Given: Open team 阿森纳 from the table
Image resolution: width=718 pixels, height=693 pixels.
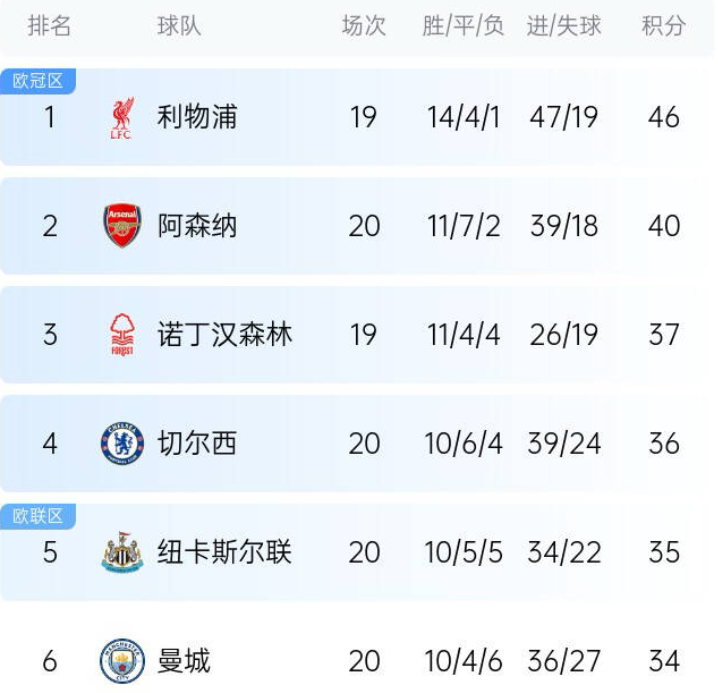Looking at the screenshot, I should [x=196, y=226].
